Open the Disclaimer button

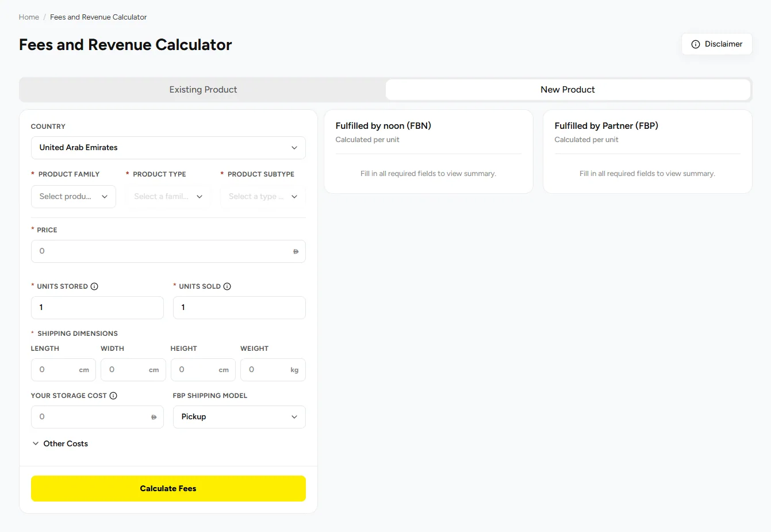[x=716, y=44]
